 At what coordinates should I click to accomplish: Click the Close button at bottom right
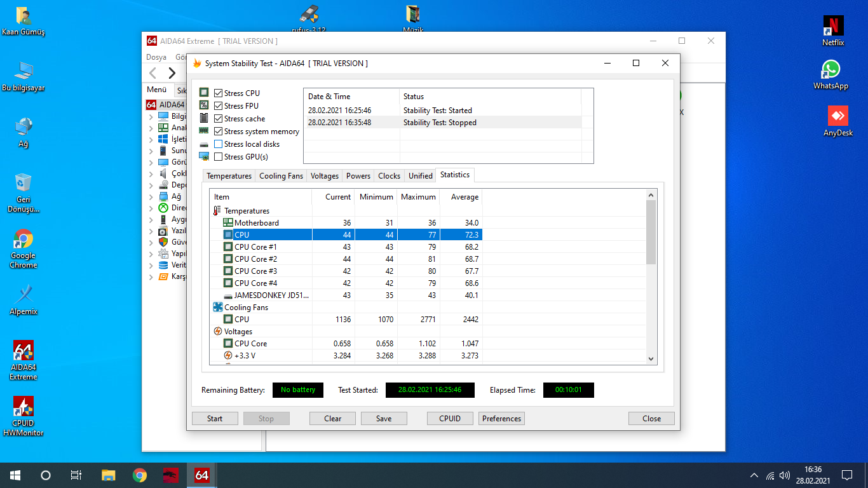pos(651,419)
